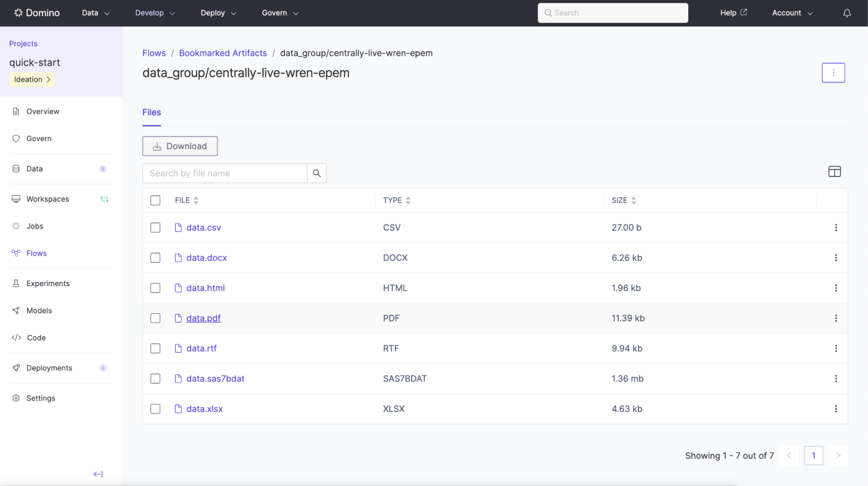Click the Workspaces refresh icon
Screen dimensions: 868x486
click(105, 198)
